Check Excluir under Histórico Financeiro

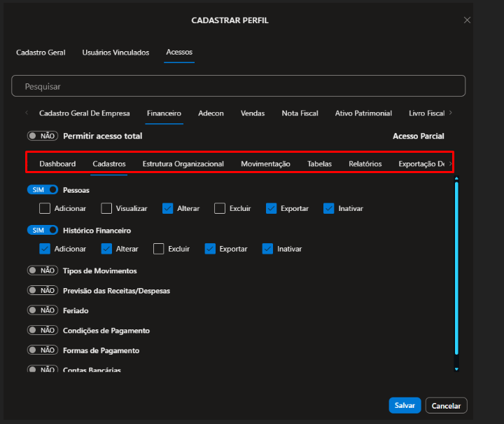pos(158,249)
